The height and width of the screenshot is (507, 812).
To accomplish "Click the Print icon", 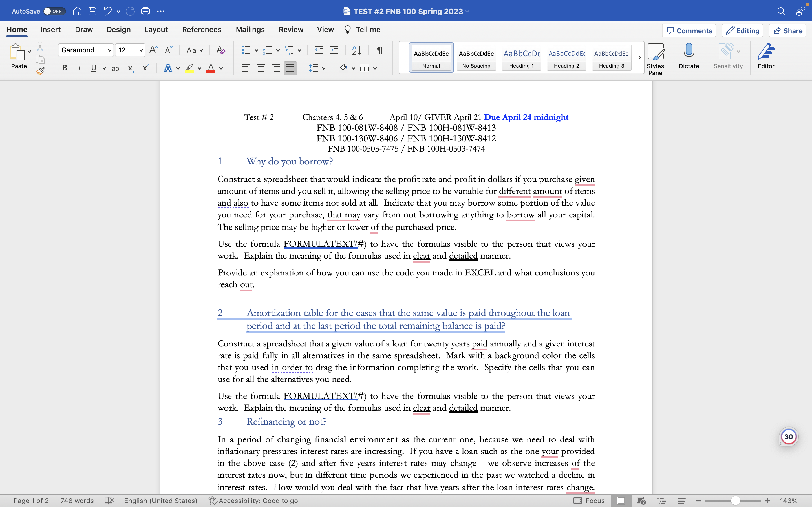I will [x=145, y=11].
